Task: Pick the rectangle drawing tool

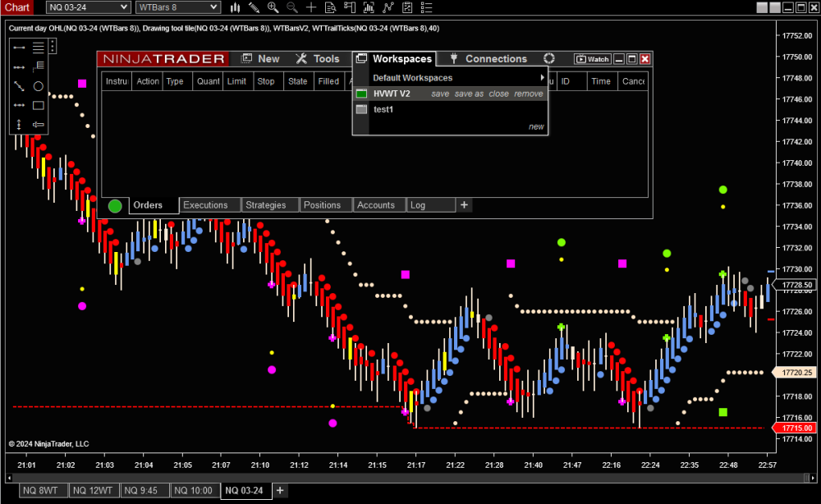Action: tap(38, 106)
